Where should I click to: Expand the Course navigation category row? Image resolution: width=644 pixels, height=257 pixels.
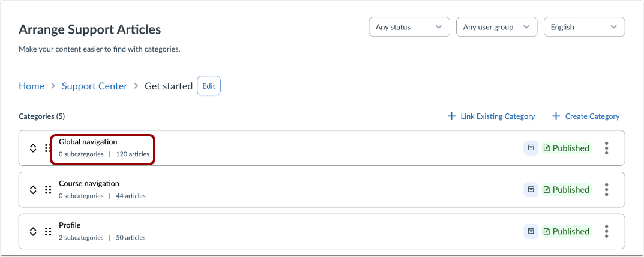(x=33, y=189)
